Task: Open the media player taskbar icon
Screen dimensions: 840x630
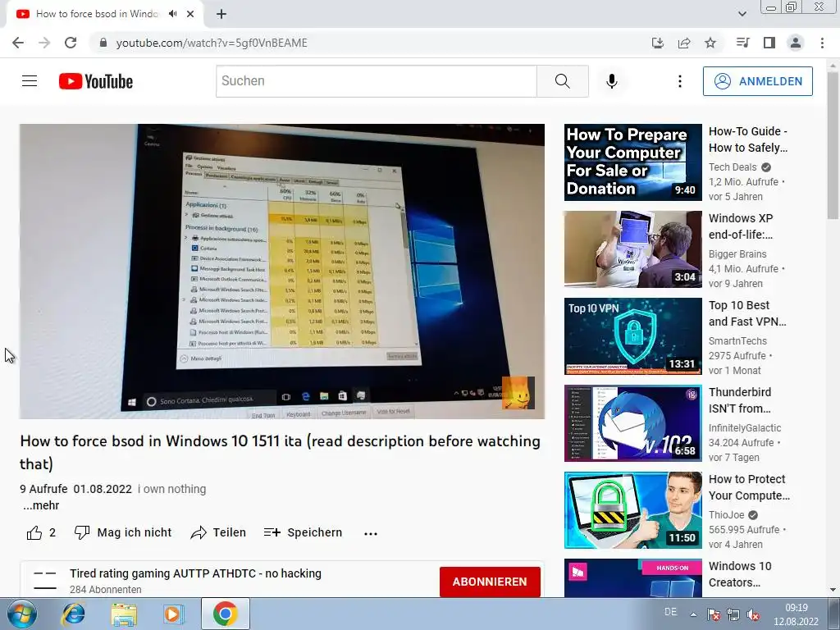Action: point(173,614)
